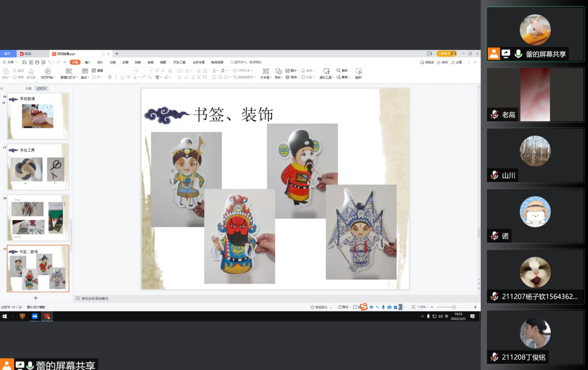The width and height of the screenshot is (588, 370).
Task: Toggle Bold formatting button
Action: click(x=110, y=78)
